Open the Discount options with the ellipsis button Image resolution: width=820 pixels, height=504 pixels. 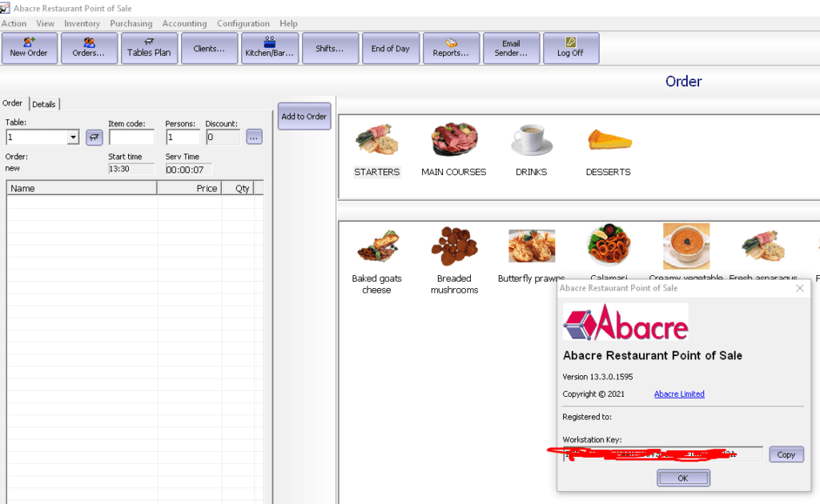pyautogui.click(x=254, y=137)
